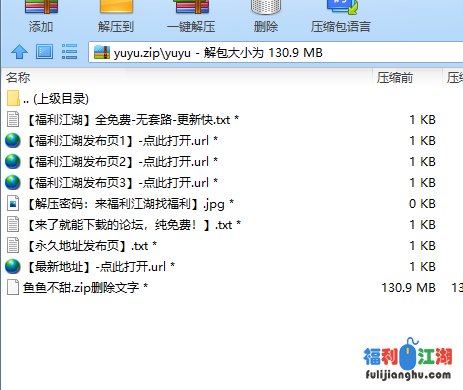Select 福利江湖发布页1 url file
463x390 pixels.
[x=112, y=141]
